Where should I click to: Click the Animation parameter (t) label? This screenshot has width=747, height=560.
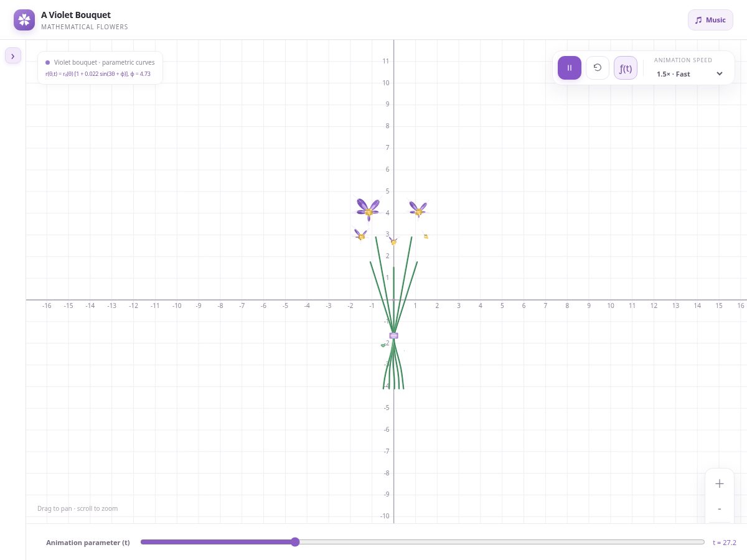click(88, 543)
